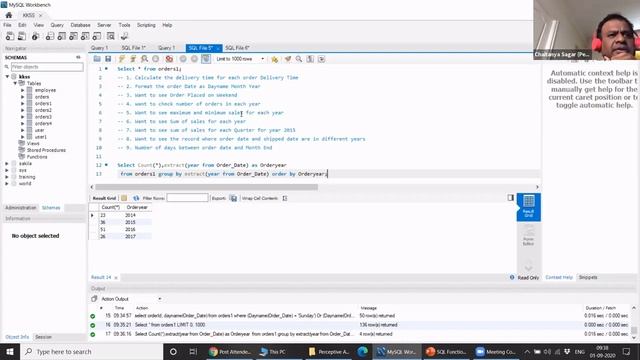Open SQL script file from main toolbar

[22, 36]
